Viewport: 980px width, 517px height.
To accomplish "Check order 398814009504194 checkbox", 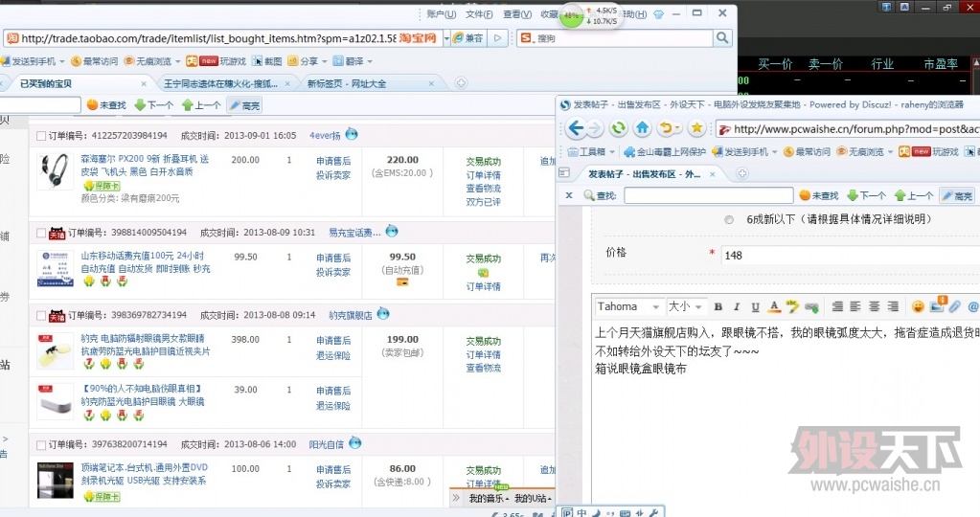I will point(40,233).
